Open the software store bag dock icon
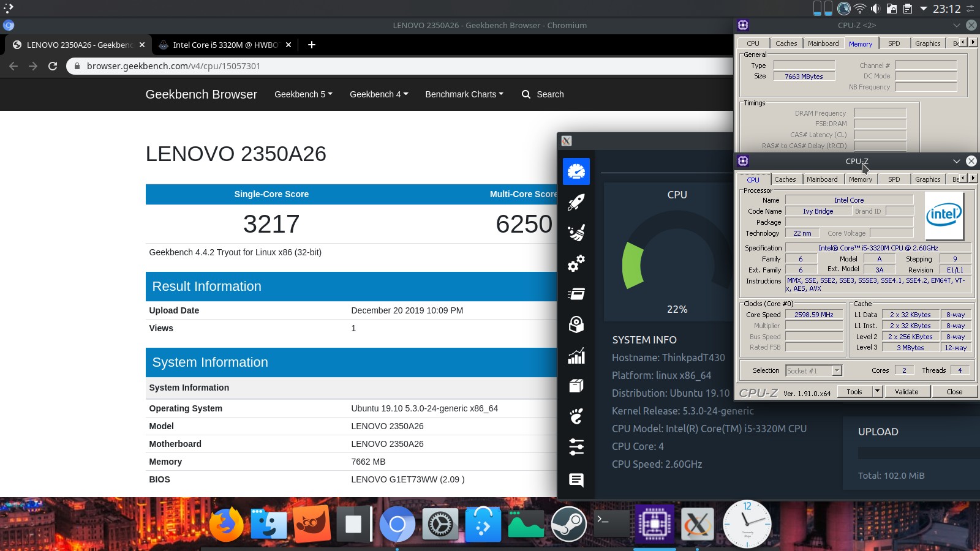This screenshot has height=551, width=980. point(483,525)
